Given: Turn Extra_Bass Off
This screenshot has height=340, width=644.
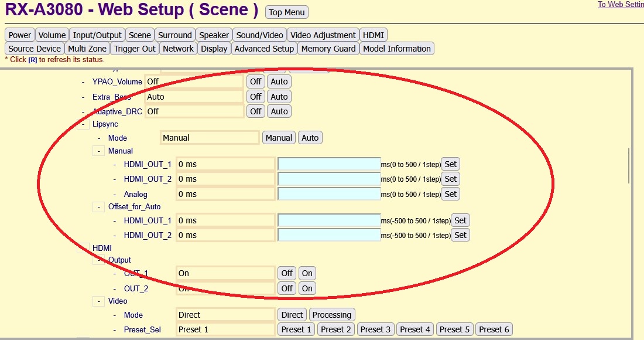Looking at the screenshot, I should tap(256, 97).
